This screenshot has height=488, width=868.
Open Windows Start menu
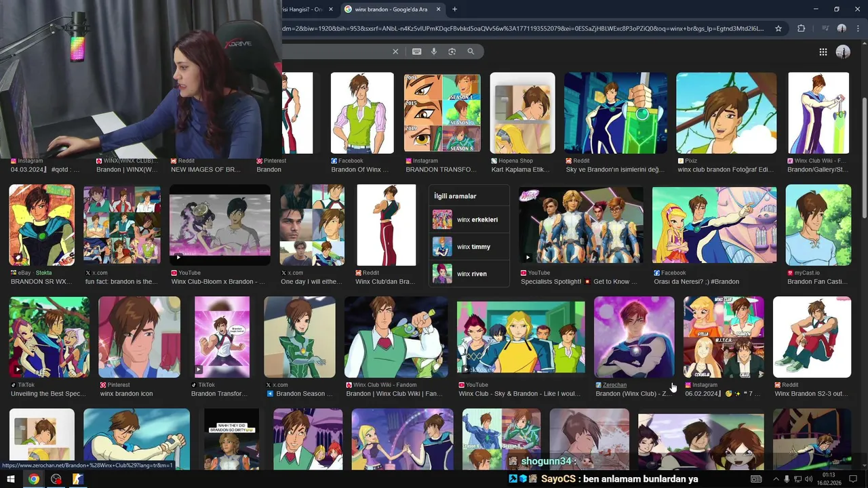pos(11,479)
